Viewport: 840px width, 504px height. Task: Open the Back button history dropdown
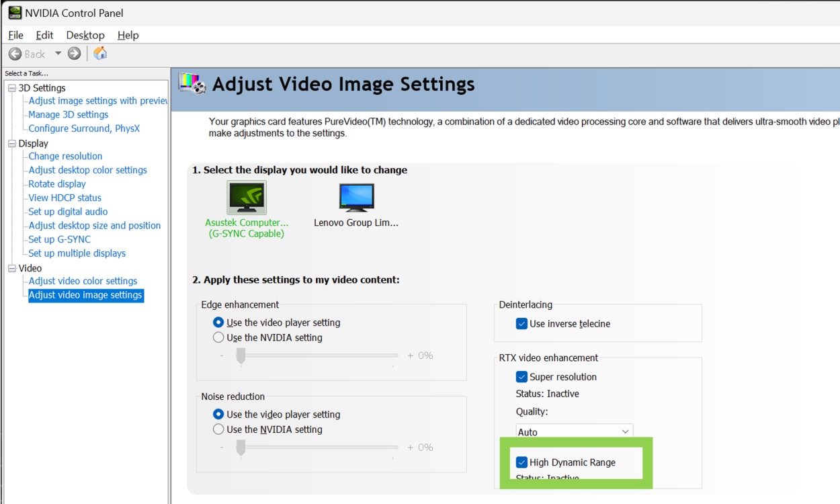[58, 53]
